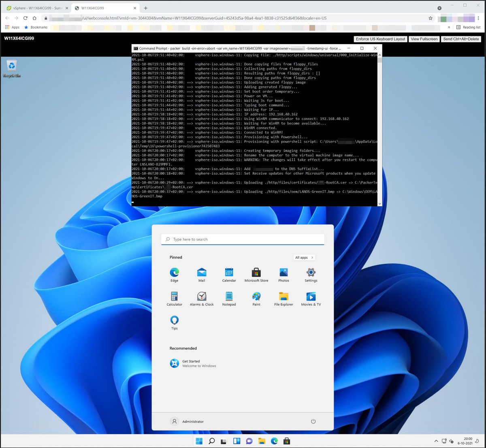
Task: Click Enforce US Keyboard Layout button
Action: point(380,39)
